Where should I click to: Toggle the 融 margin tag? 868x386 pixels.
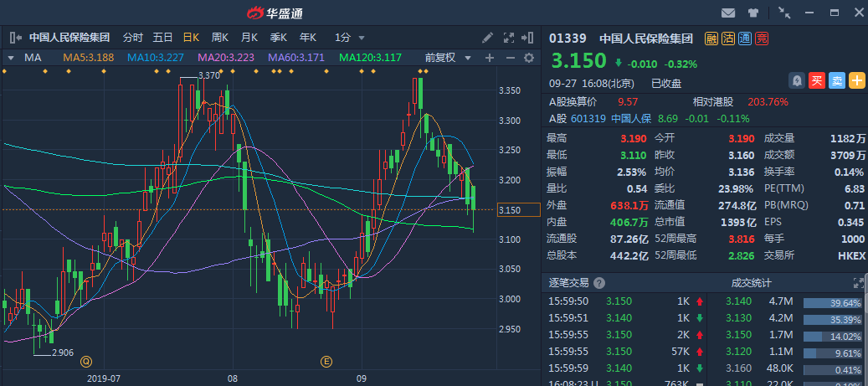pyautogui.click(x=711, y=38)
